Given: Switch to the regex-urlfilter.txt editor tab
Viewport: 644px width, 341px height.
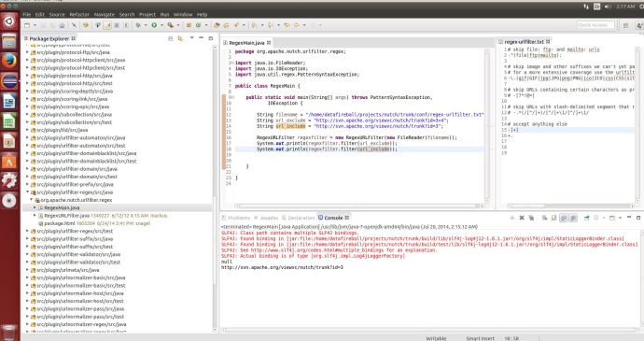Looking at the screenshot, I should pyautogui.click(x=525, y=41).
